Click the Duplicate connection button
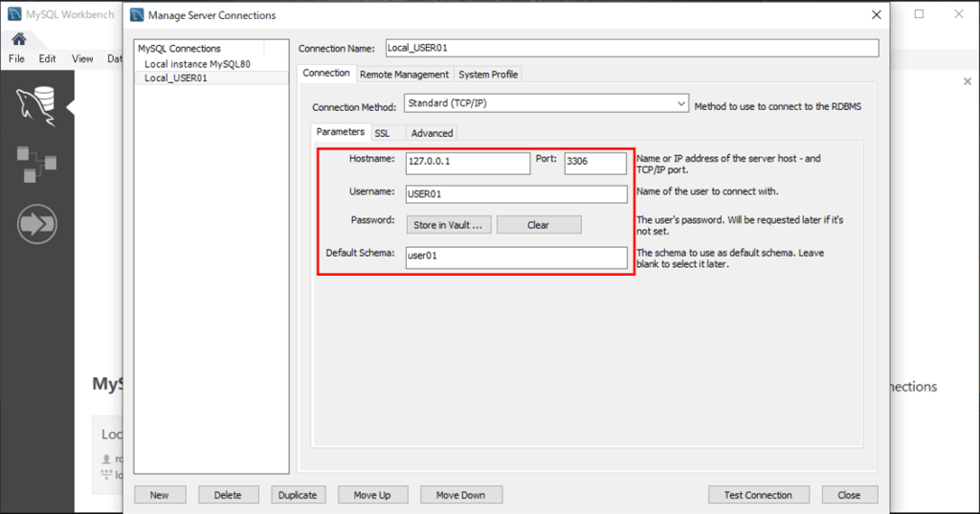 298,495
